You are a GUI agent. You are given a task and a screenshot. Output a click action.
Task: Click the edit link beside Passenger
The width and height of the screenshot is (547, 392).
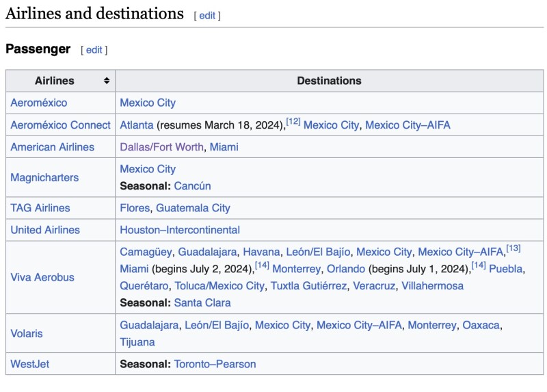point(94,50)
